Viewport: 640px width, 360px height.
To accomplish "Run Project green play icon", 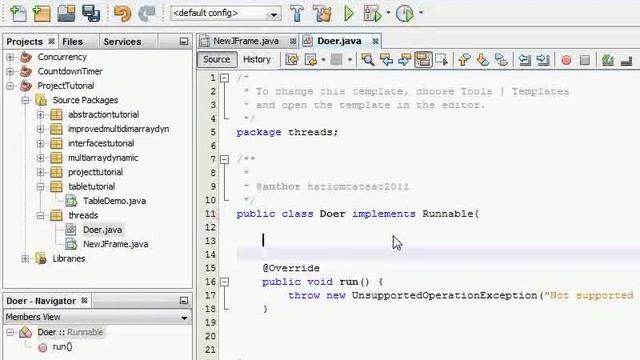I will pyautogui.click(x=349, y=13).
